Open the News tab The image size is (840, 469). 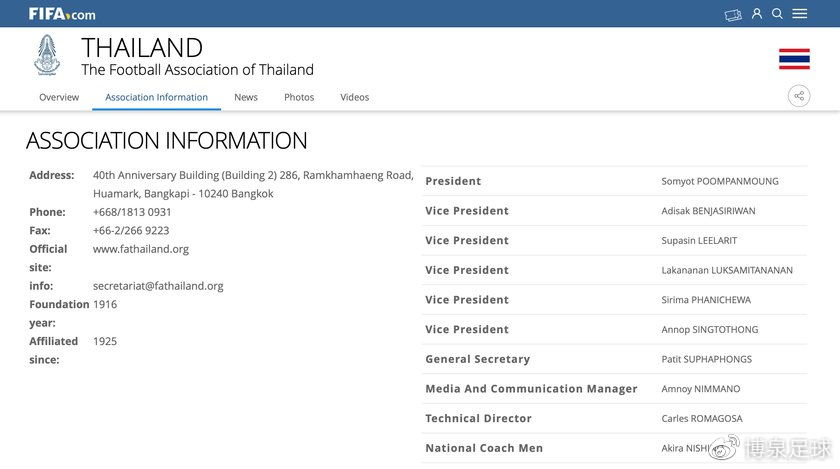click(246, 97)
